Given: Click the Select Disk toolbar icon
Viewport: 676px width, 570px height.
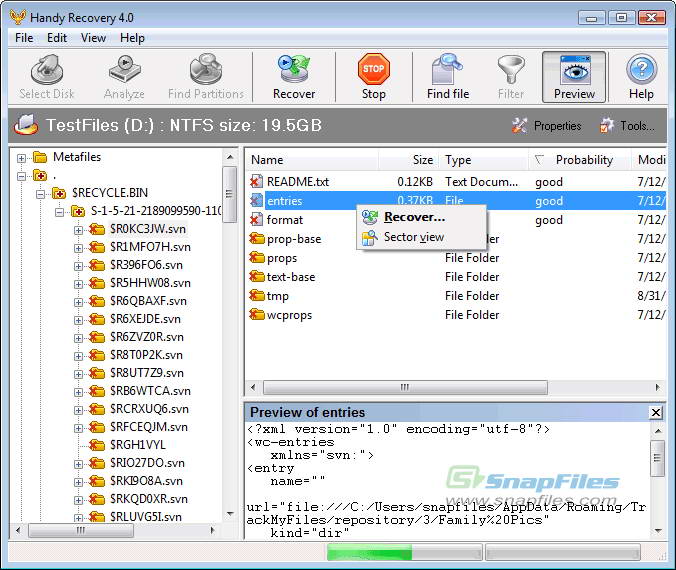Looking at the screenshot, I should click(47, 69).
